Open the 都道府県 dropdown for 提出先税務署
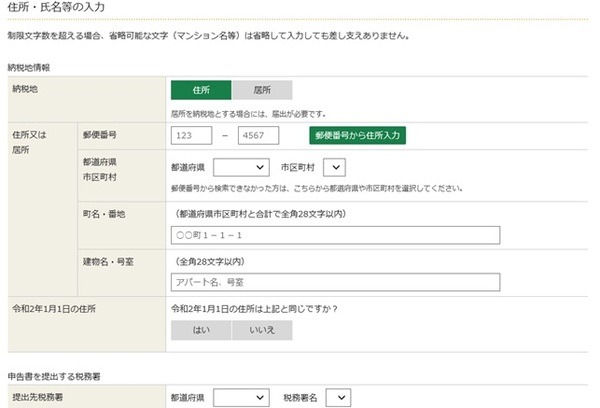The image size is (600, 408). click(241, 398)
